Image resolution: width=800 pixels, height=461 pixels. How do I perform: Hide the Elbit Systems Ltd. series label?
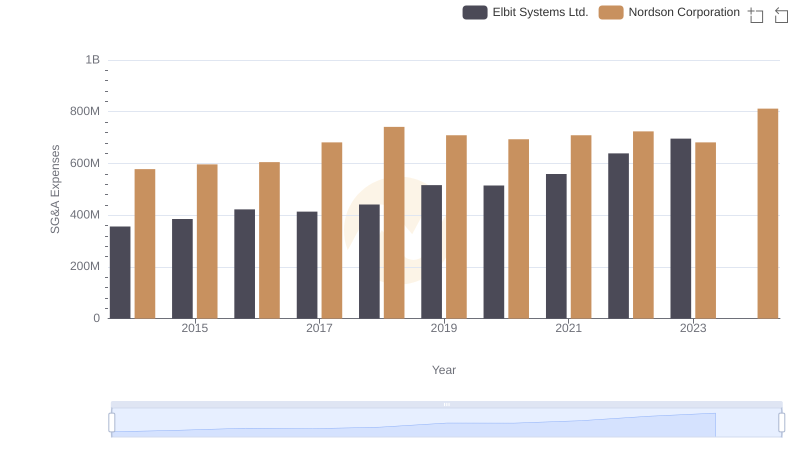pyautogui.click(x=540, y=12)
